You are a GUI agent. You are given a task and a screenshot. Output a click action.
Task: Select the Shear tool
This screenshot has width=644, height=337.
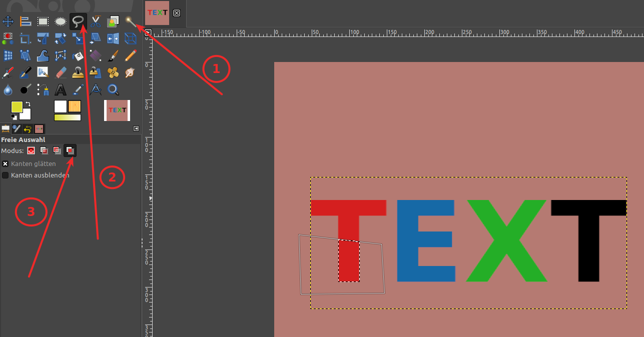point(96,38)
